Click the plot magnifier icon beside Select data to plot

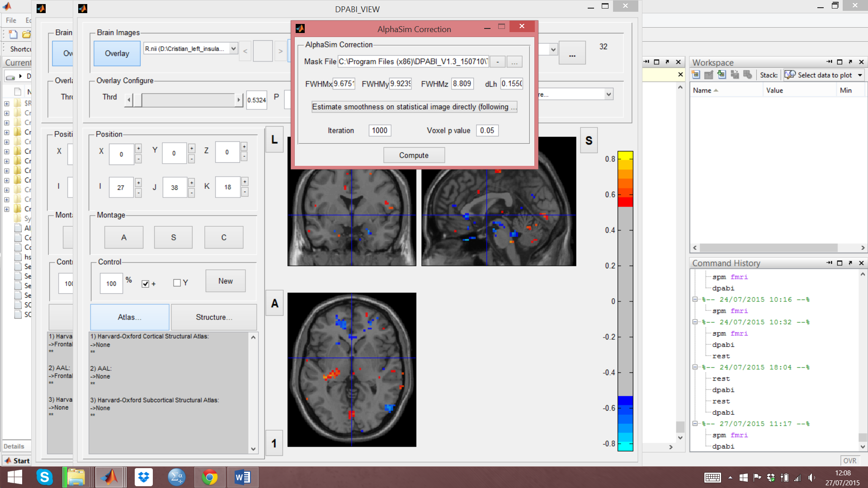pos(790,75)
